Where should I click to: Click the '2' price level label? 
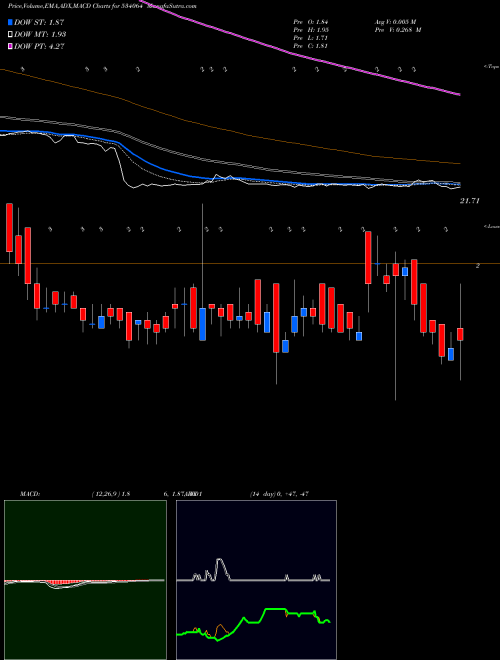(478, 266)
